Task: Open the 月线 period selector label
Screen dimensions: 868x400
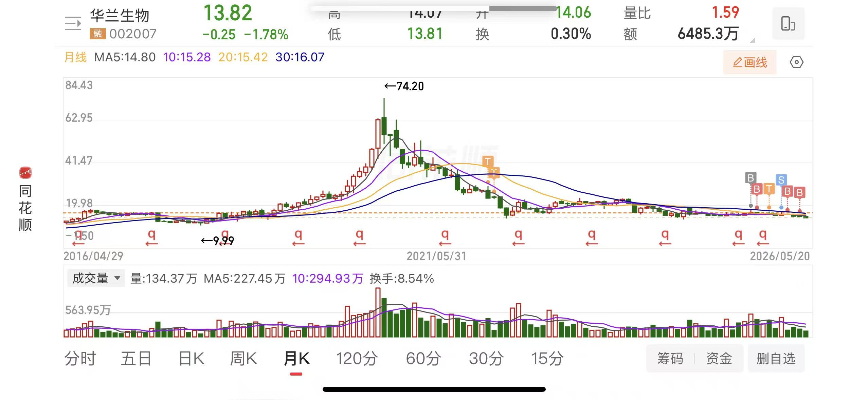Action: click(x=75, y=57)
